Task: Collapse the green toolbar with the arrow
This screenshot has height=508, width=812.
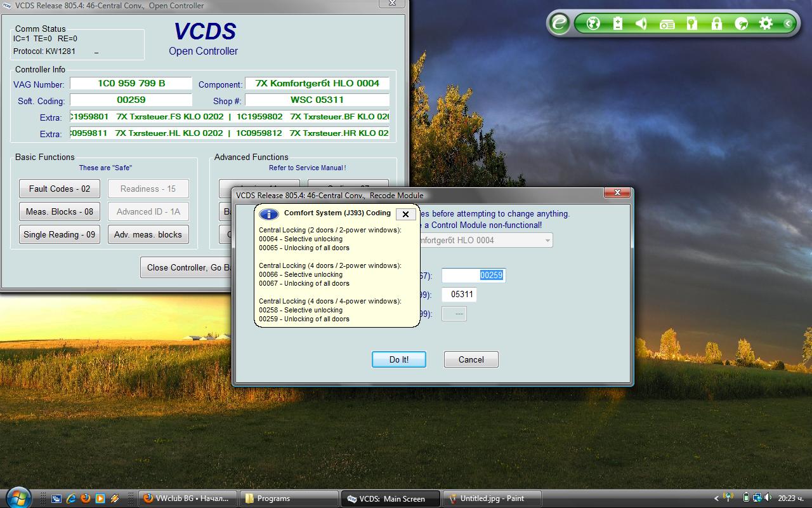Action: [x=788, y=24]
